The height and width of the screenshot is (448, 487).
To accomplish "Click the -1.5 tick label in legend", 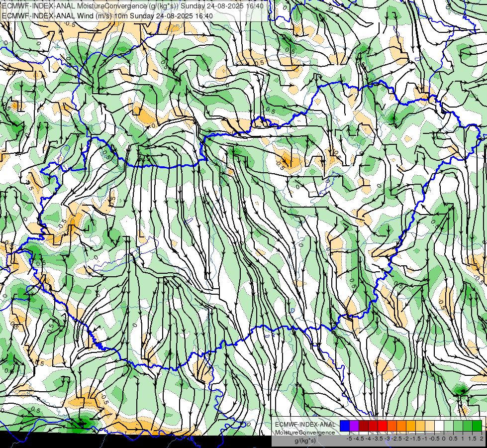I will [x=415, y=439].
